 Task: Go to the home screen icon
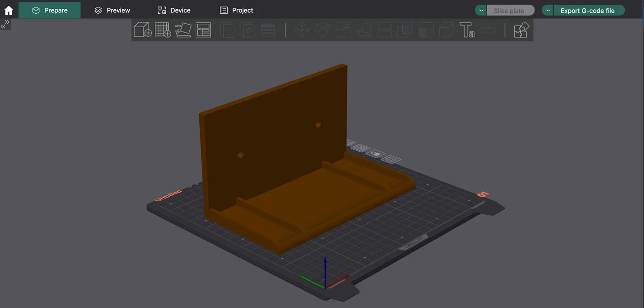(x=8, y=10)
